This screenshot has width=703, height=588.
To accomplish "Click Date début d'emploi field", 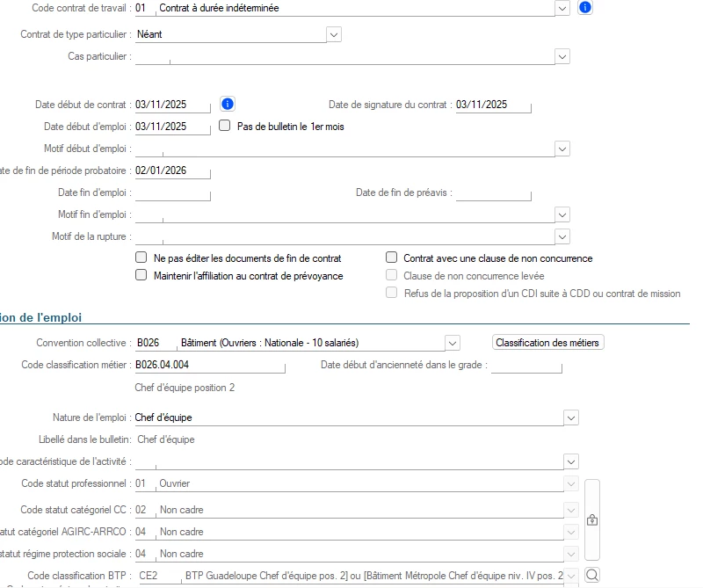I will 172,127.
